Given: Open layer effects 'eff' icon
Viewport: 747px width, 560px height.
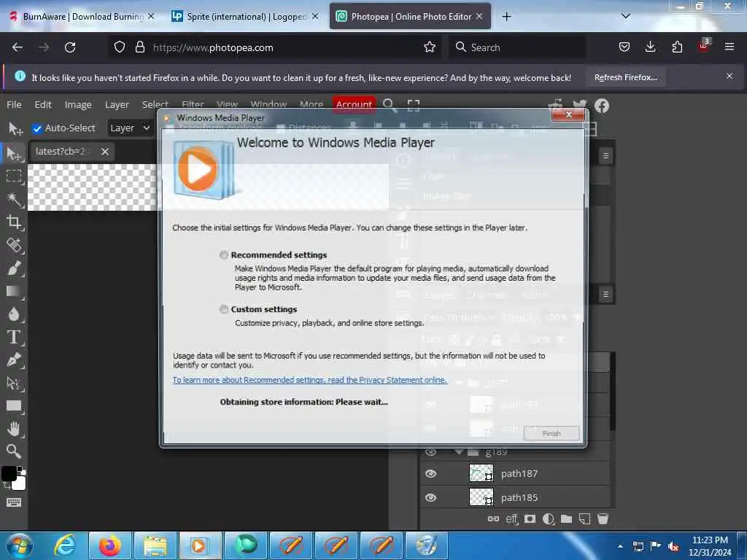Looking at the screenshot, I should tap(511, 518).
